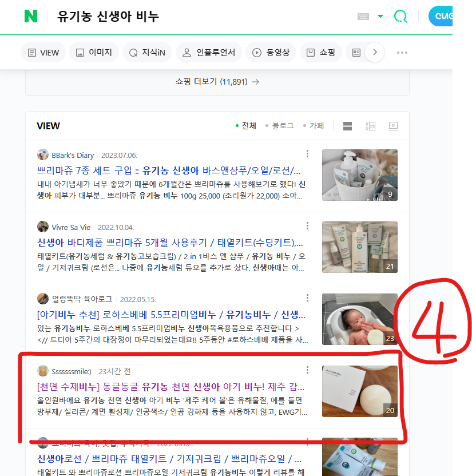Open 신생아로션 / 쁘리마쥬 태열키트 post title
The width and height of the screenshot is (472, 476).
(169, 459)
